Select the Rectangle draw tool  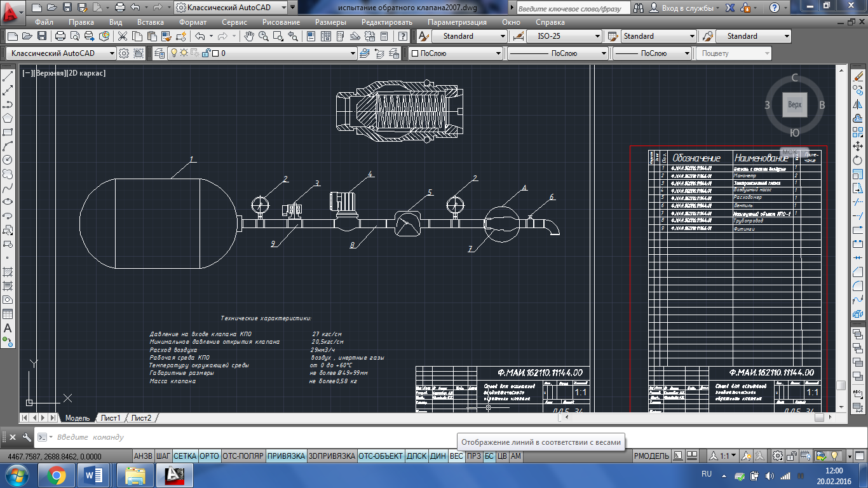tap(8, 132)
